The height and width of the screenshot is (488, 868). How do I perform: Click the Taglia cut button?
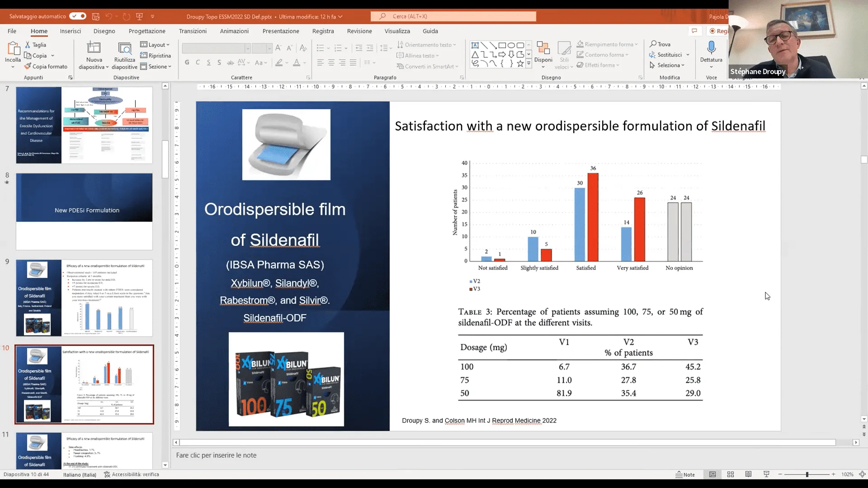tap(36, 45)
